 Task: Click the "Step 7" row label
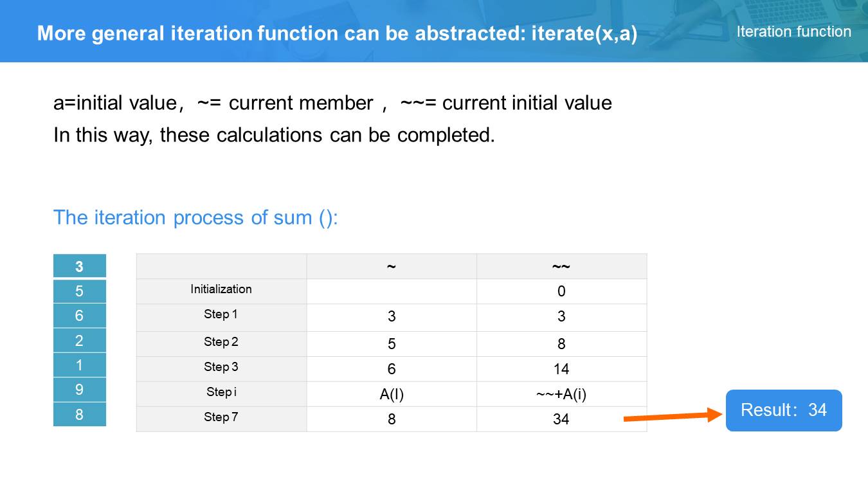221,417
